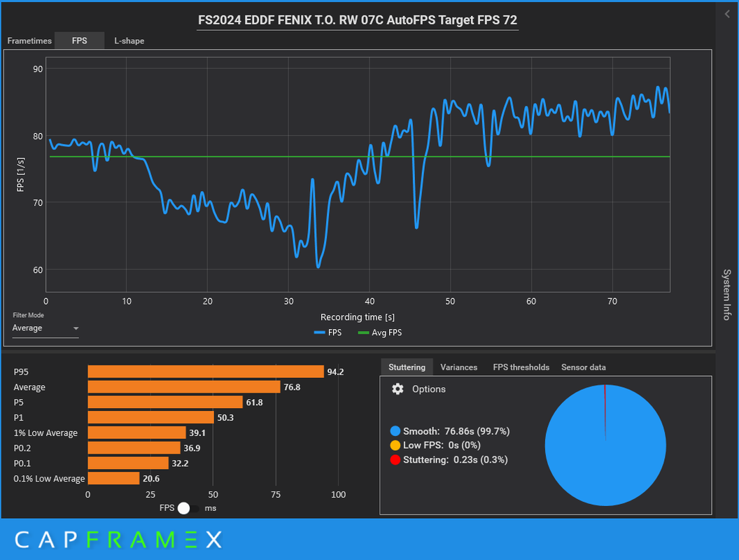This screenshot has height=560, width=739.
Task: Open the stuttering Options gear icon
Action: pos(397,389)
